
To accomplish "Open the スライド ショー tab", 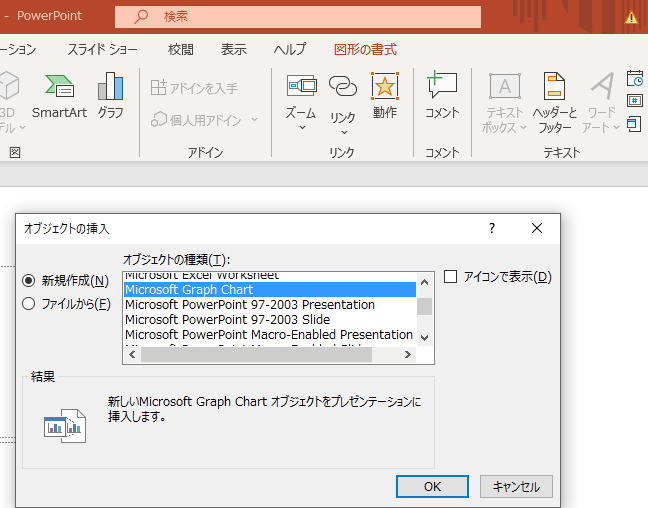I will (102, 50).
